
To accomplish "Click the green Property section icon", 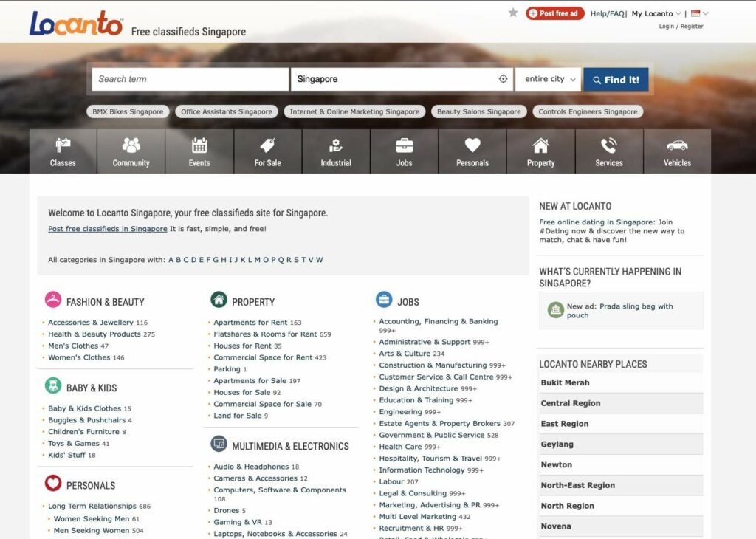I will click(x=219, y=299).
